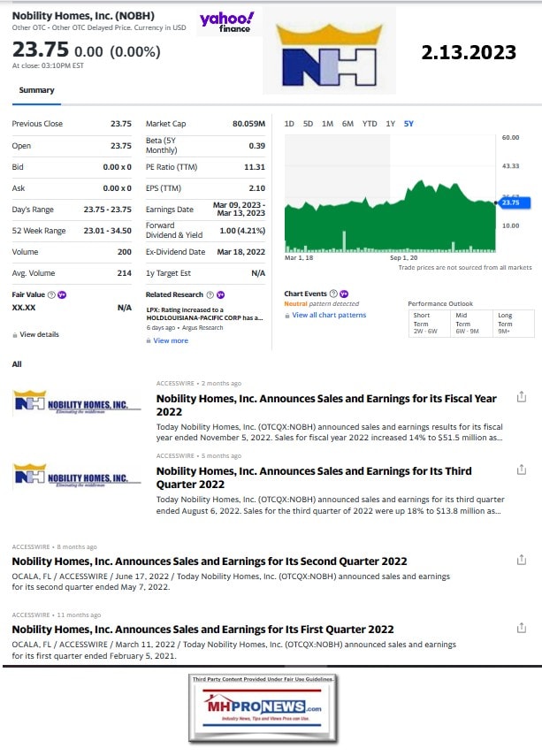Click the lock icon beside View all chart patterns

pyautogui.click(x=287, y=316)
